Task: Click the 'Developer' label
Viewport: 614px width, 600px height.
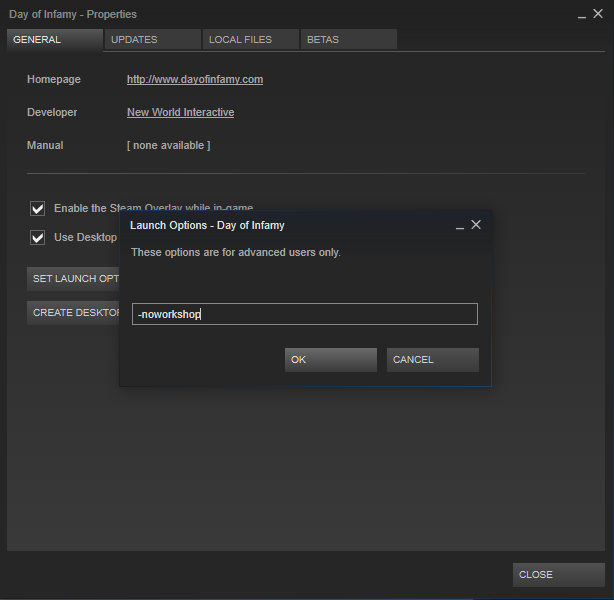Action: pyautogui.click(x=52, y=112)
